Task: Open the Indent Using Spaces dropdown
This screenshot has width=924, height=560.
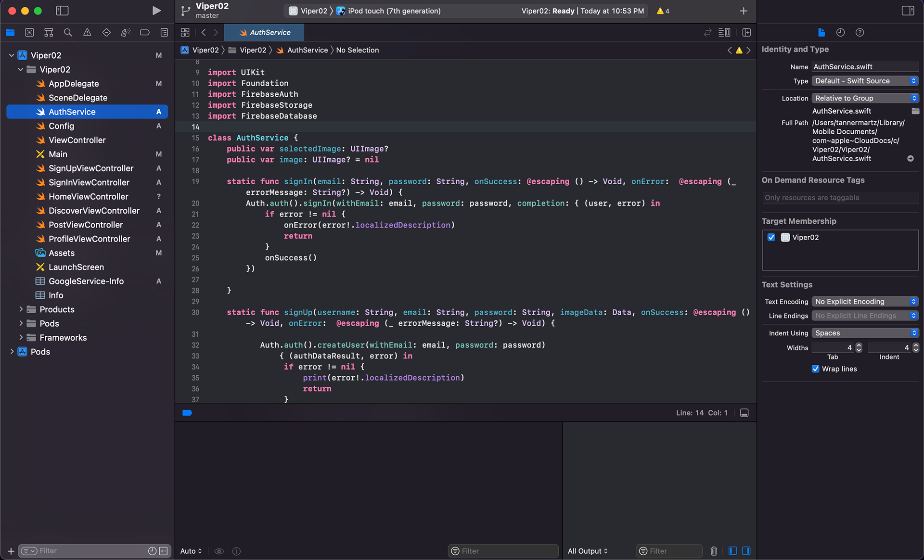Action: point(865,333)
